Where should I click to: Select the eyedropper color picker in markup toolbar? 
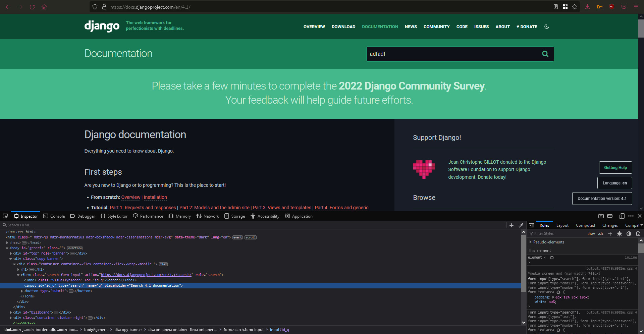coord(521,225)
